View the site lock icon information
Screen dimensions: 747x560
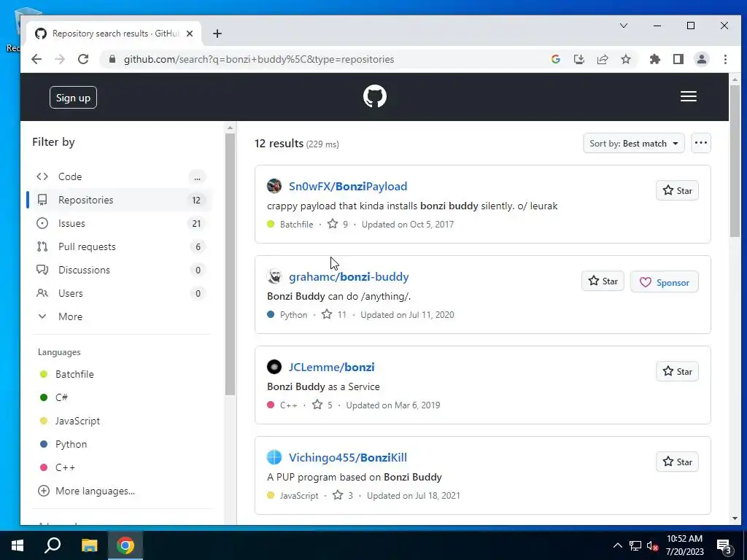pos(112,59)
